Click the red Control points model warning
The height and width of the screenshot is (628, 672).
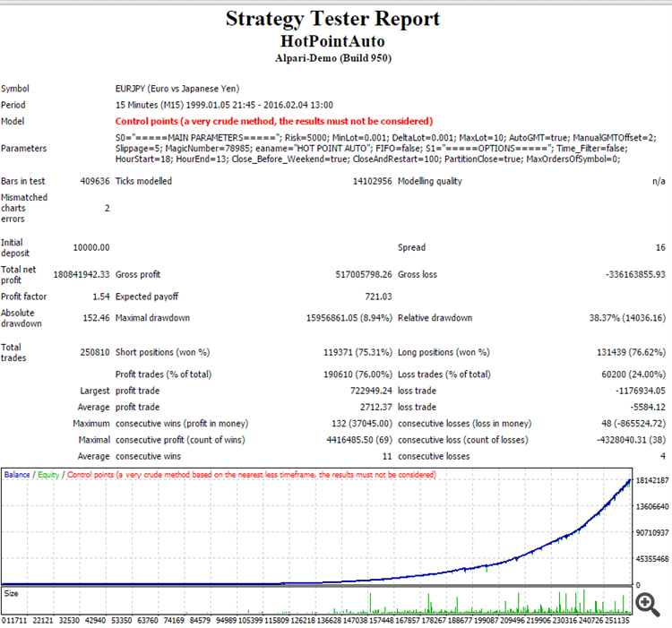click(x=274, y=121)
